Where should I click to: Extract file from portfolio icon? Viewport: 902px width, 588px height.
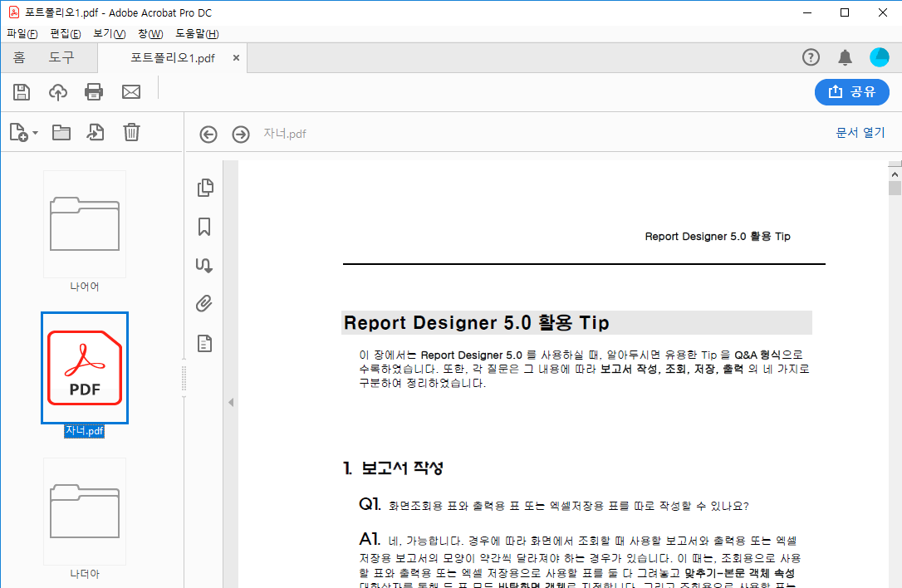pyautogui.click(x=96, y=132)
